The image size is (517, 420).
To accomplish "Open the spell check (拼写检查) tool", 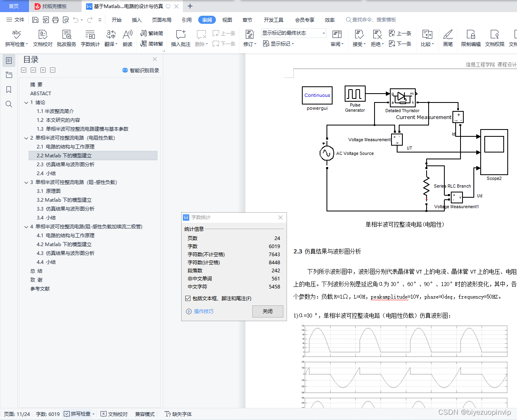I will tap(16, 38).
